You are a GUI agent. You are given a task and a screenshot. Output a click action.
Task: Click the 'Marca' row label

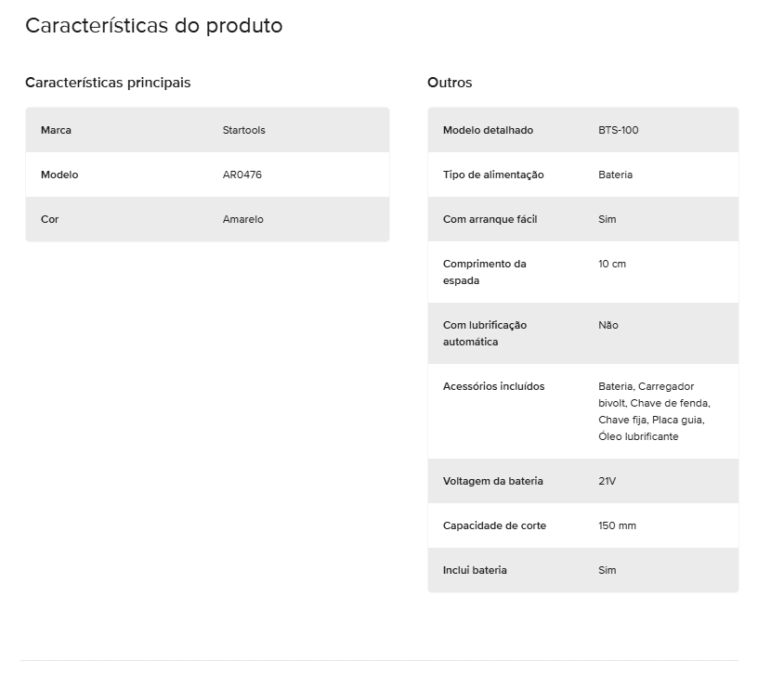pyautogui.click(x=56, y=130)
